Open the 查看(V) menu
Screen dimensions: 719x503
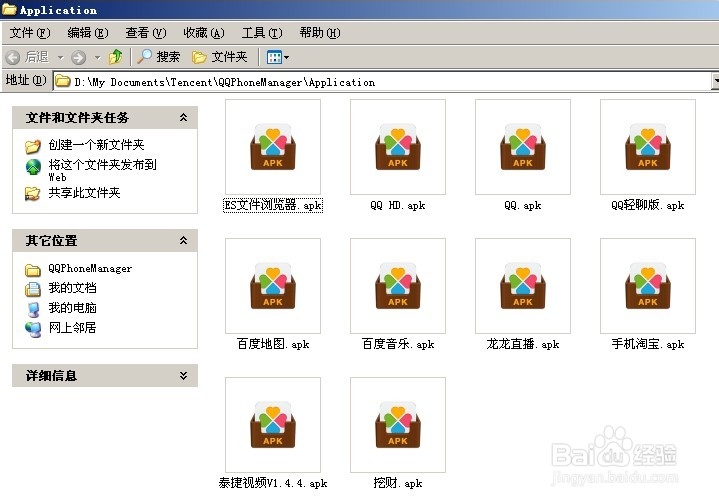click(146, 33)
